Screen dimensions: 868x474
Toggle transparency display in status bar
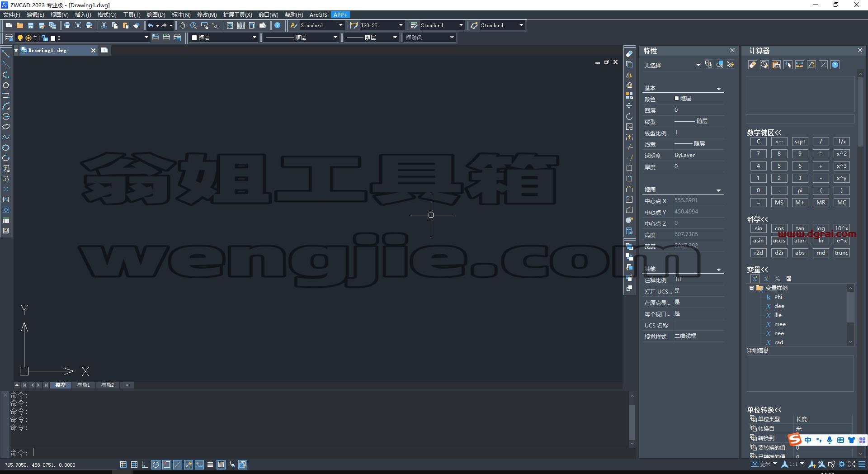coord(221,465)
